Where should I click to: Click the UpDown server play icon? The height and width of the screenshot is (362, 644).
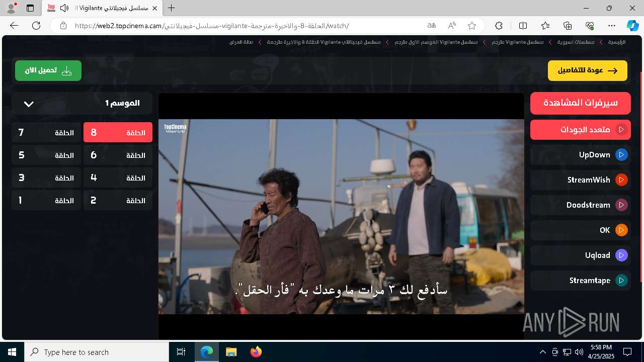pyautogui.click(x=621, y=155)
